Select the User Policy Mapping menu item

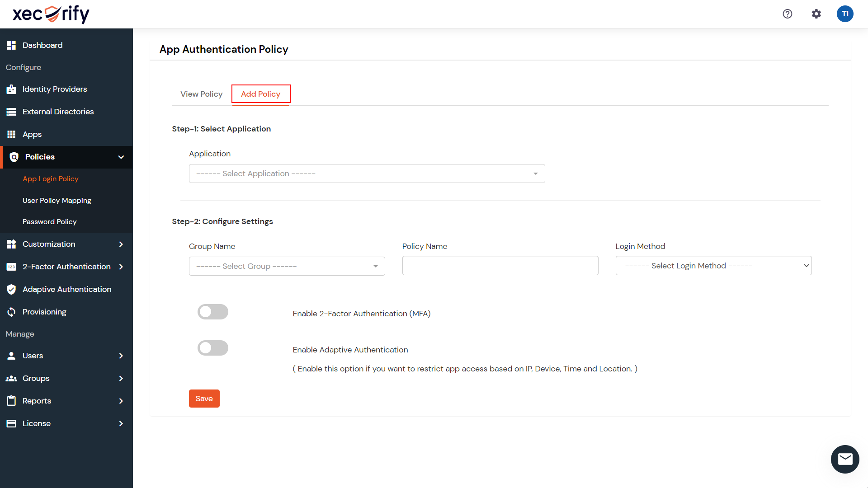tap(57, 200)
